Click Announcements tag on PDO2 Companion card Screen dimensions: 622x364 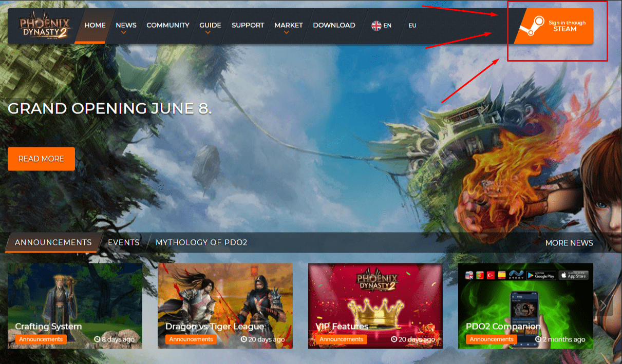pyautogui.click(x=492, y=339)
